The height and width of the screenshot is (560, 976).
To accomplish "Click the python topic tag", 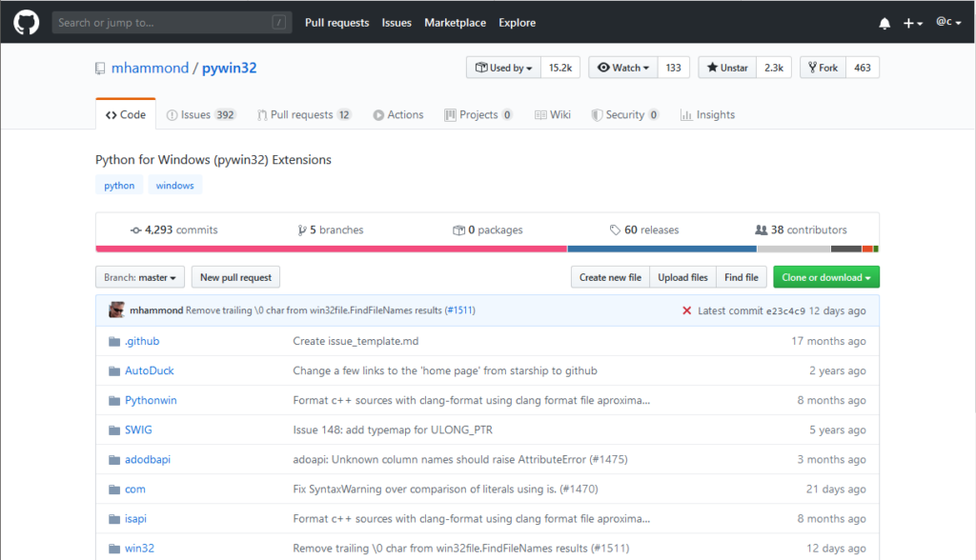I will (119, 186).
